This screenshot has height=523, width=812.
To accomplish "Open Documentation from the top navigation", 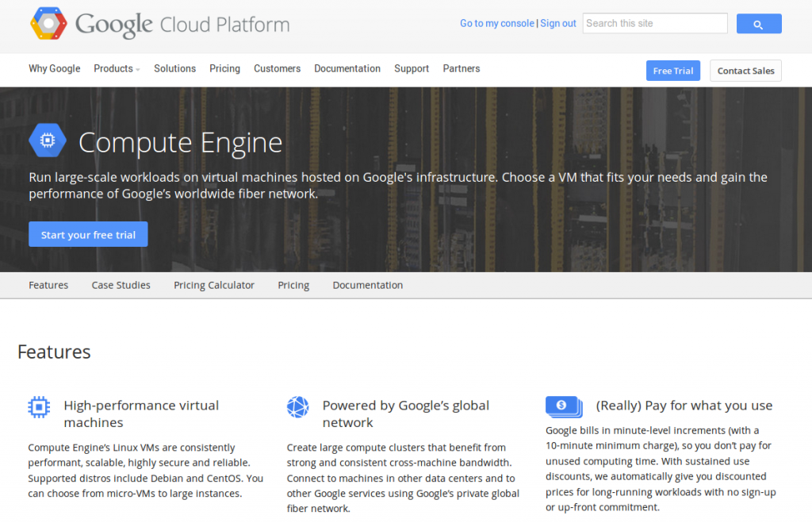I will click(x=347, y=69).
